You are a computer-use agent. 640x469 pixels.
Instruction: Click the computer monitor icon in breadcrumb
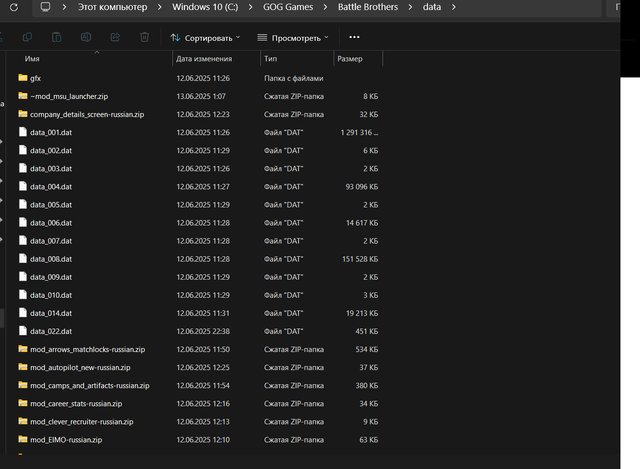(x=45, y=7)
